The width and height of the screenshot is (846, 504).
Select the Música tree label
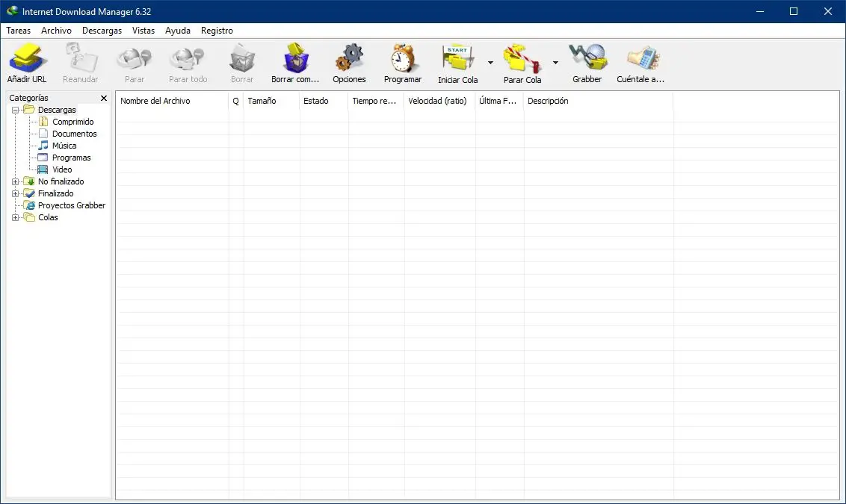64,146
